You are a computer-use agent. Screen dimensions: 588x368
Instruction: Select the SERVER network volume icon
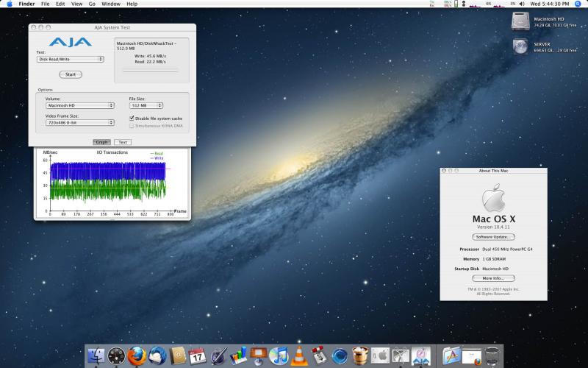click(x=520, y=46)
